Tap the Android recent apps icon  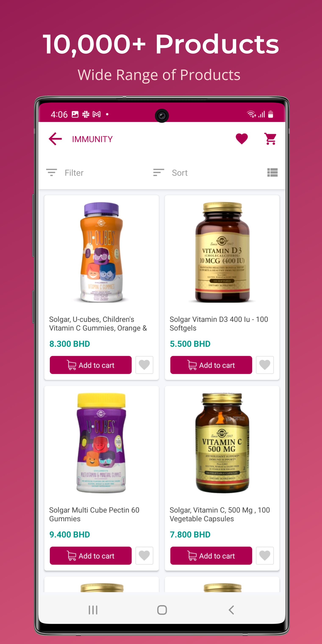[93, 610]
